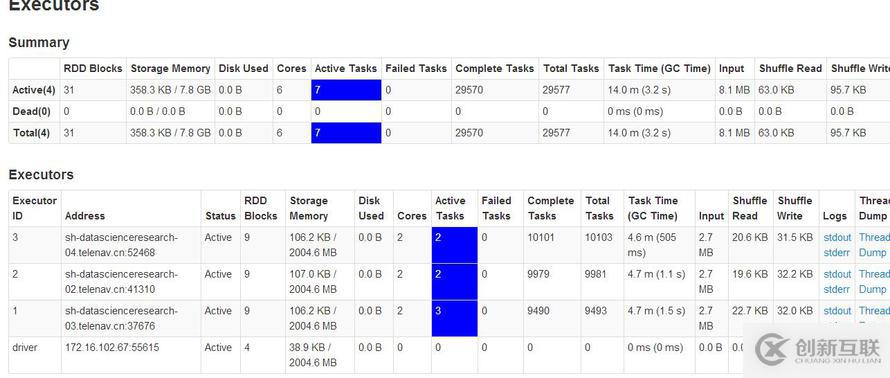Click Summary table's Complete Tasks header
This screenshot has height=378, width=890.
pos(494,69)
